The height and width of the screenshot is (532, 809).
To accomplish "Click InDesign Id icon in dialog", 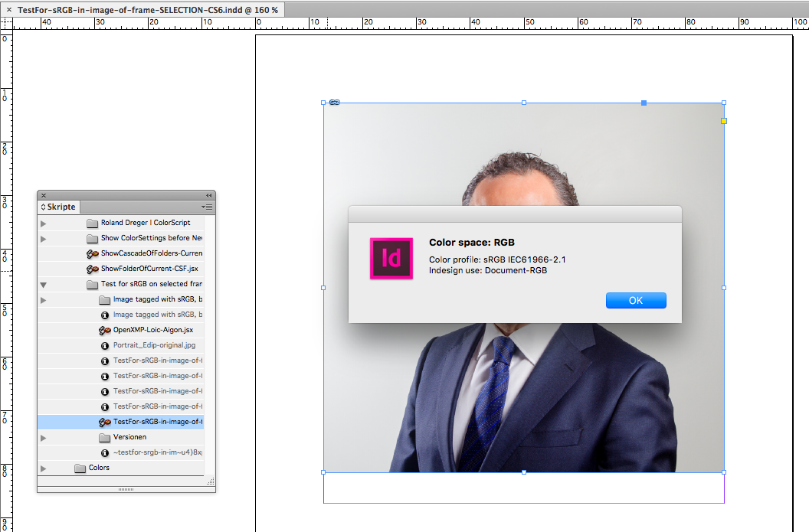I will tap(391, 258).
